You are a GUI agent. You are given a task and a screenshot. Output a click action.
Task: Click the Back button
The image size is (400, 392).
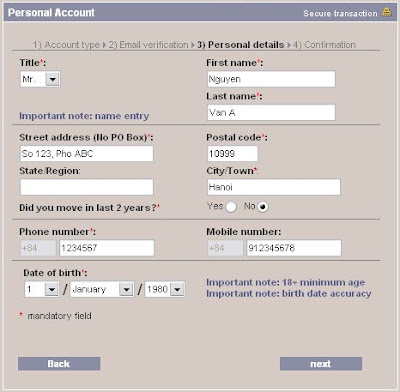[x=59, y=364]
